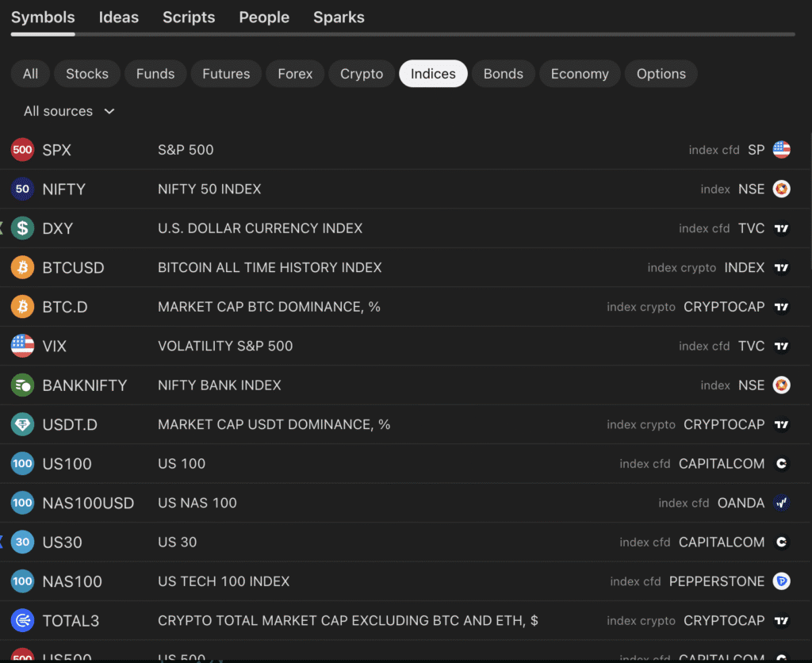
Task: Click NSE exchange icon in BANKNIFTY row
Action: click(781, 385)
